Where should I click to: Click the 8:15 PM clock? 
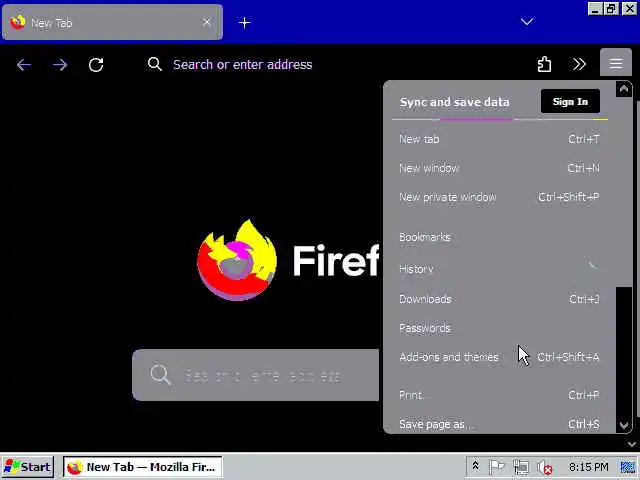588,467
